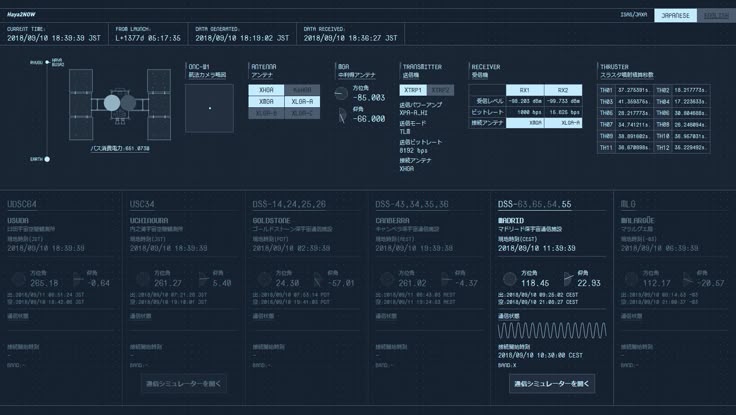Click Malargüe elevation angle icon
The height and width of the screenshot is (415, 736).
[688, 279]
